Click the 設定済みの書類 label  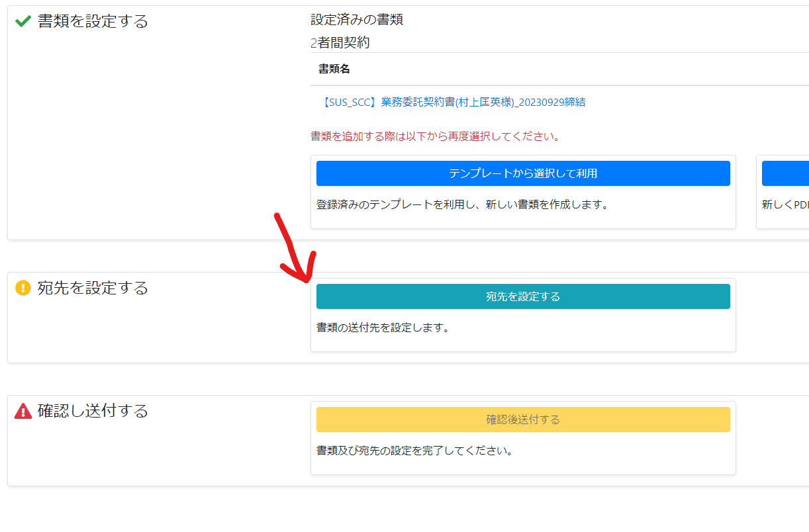pos(356,20)
